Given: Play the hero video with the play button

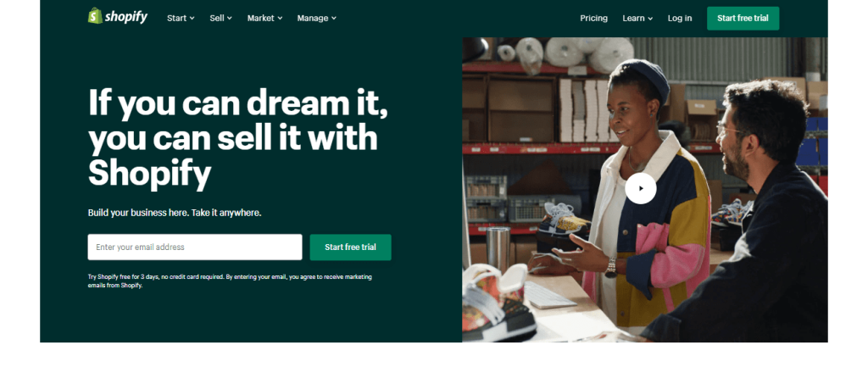Looking at the screenshot, I should (641, 188).
